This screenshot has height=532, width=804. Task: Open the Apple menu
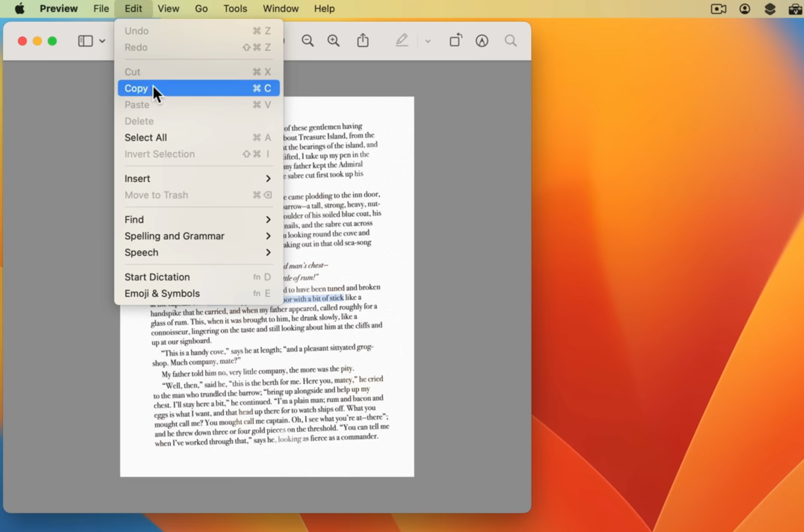[x=19, y=8]
